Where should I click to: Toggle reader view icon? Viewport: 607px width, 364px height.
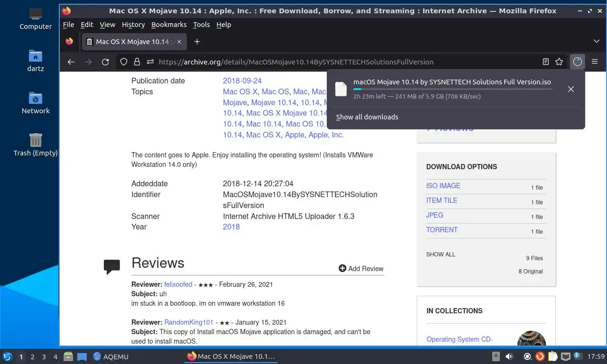point(546,62)
